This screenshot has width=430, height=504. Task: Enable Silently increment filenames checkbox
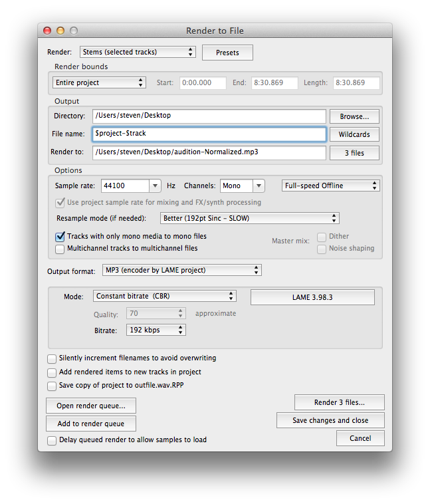52,358
